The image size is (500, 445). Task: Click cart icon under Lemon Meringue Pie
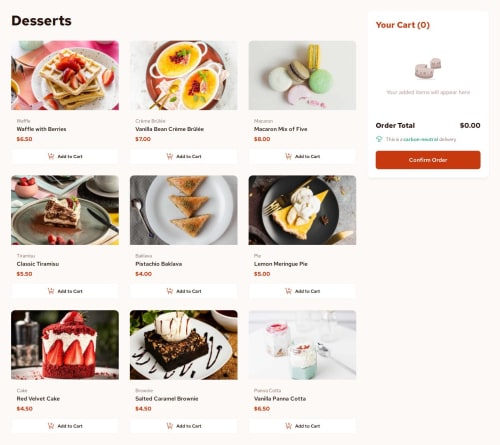pos(288,291)
